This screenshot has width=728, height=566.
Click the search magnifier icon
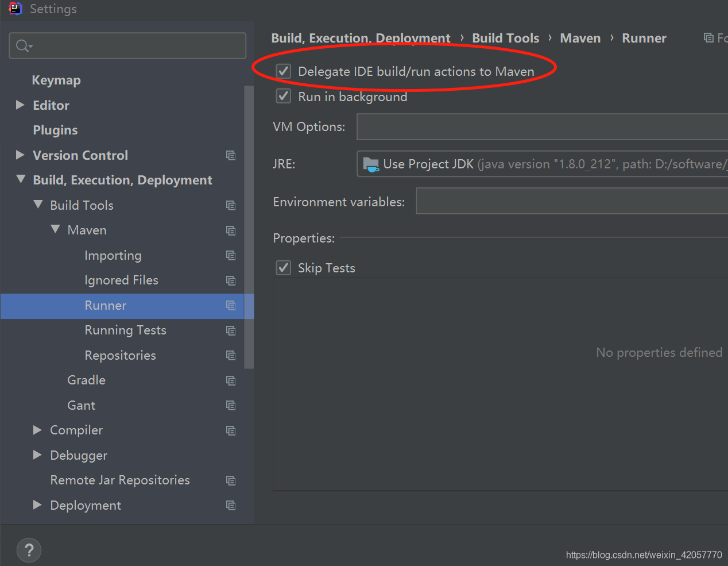(x=23, y=46)
